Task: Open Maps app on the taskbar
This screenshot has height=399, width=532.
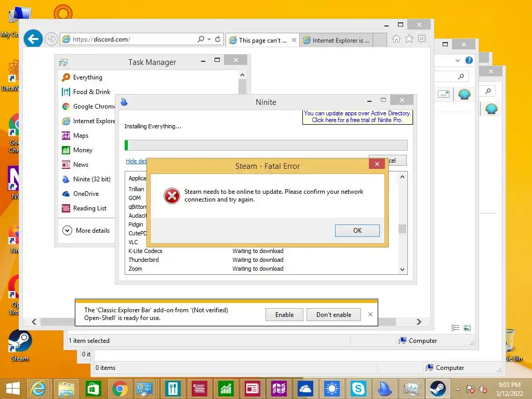Action: point(278,389)
